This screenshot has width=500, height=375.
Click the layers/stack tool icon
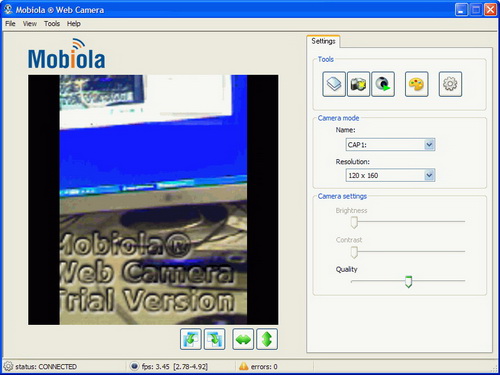[334, 84]
